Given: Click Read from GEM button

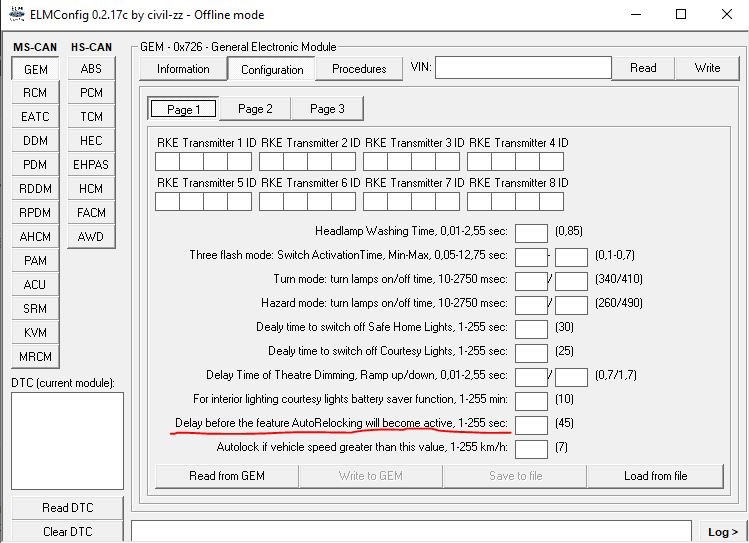Looking at the screenshot, I should [x=227, y=476].
